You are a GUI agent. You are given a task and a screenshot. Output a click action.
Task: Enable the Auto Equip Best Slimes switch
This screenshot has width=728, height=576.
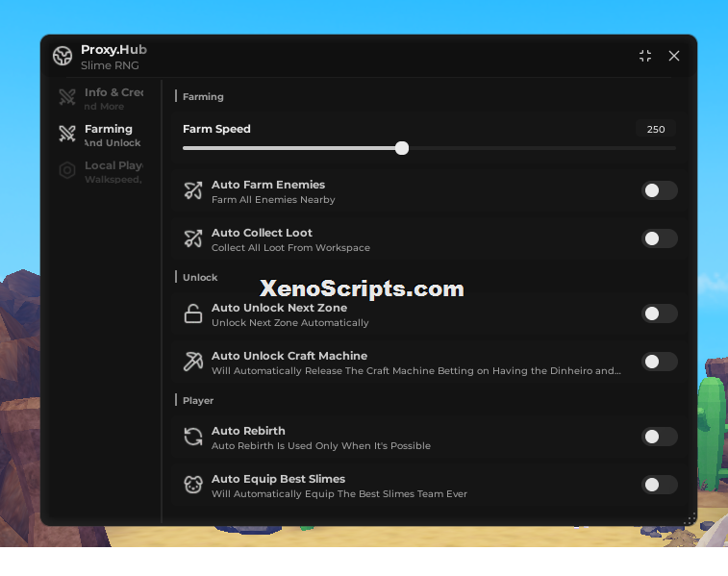(660, 485)
